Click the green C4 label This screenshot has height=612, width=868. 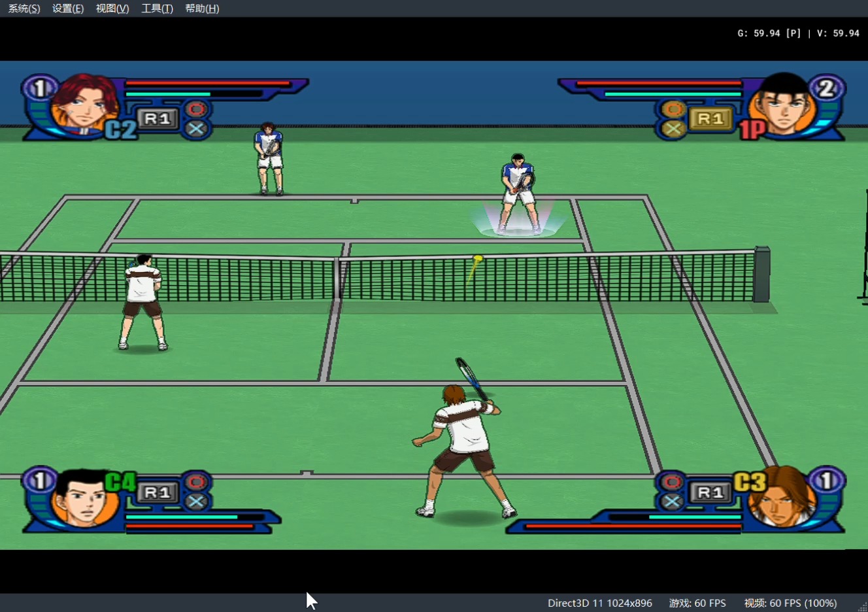pyautogui.click(x=120, y=483)
